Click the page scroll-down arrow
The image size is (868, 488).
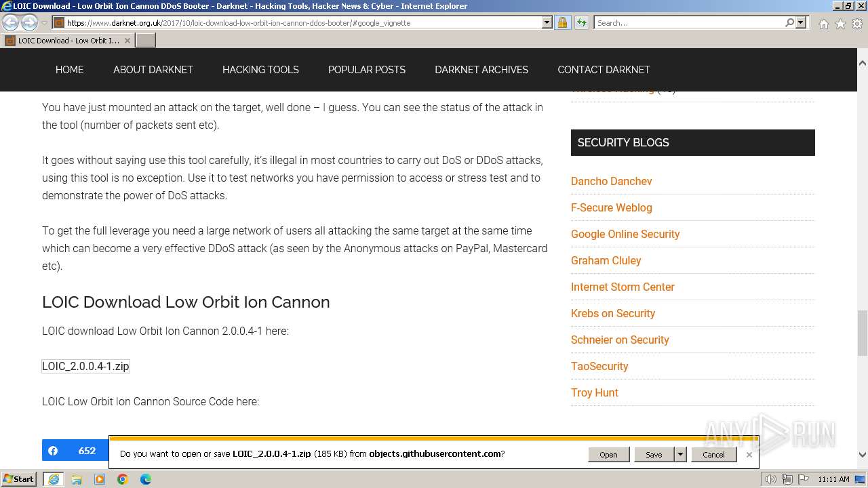tap(862, 455)
